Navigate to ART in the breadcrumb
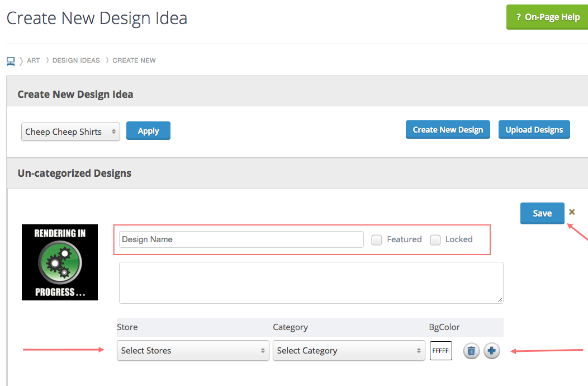588x386 pixels. (34, 60)
